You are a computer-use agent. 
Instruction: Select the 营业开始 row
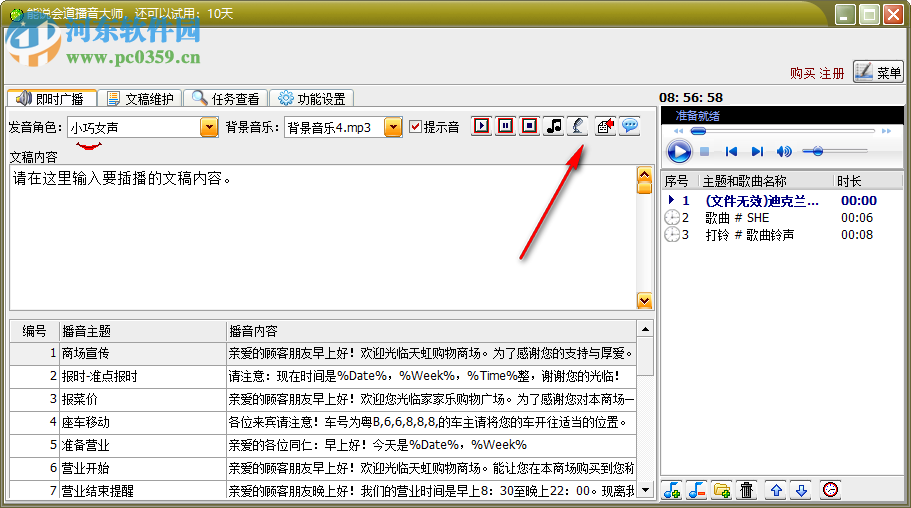324,468
